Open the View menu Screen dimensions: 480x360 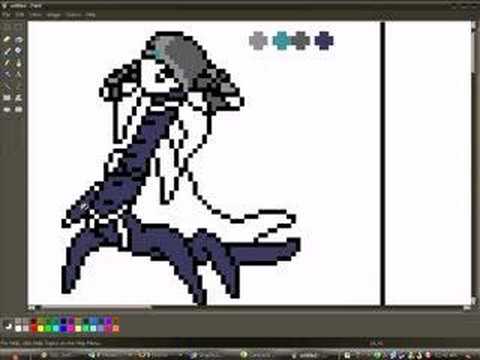tap(35, 15)
